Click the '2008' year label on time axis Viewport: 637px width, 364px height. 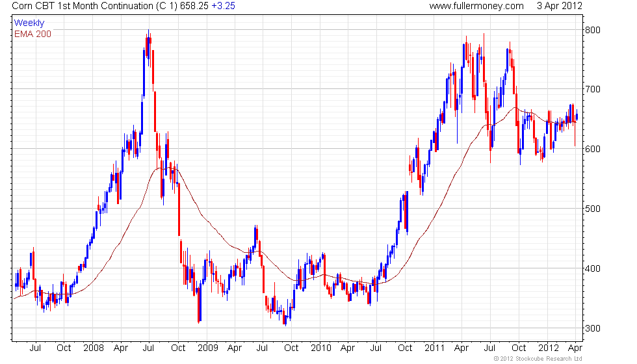tap(94, 348)
